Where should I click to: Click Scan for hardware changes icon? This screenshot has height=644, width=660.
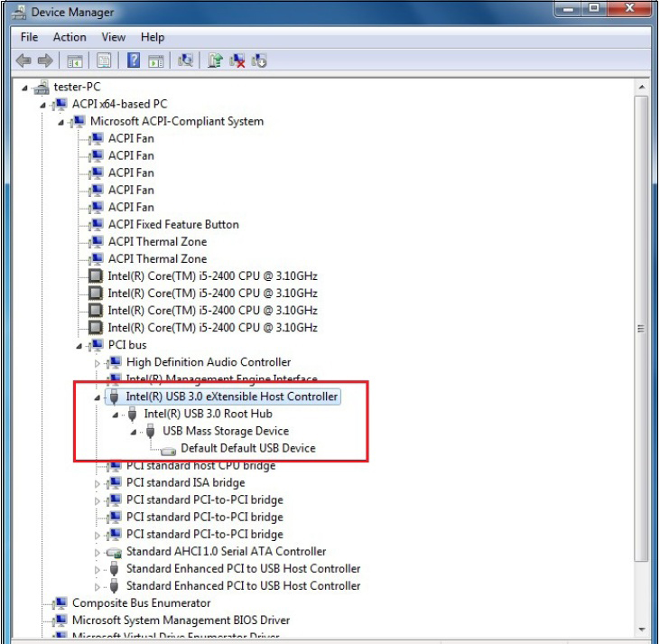(185, 61)
